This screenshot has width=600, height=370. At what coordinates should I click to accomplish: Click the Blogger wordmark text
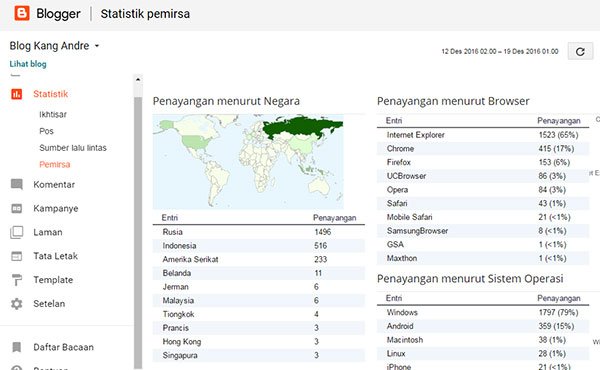58,14
